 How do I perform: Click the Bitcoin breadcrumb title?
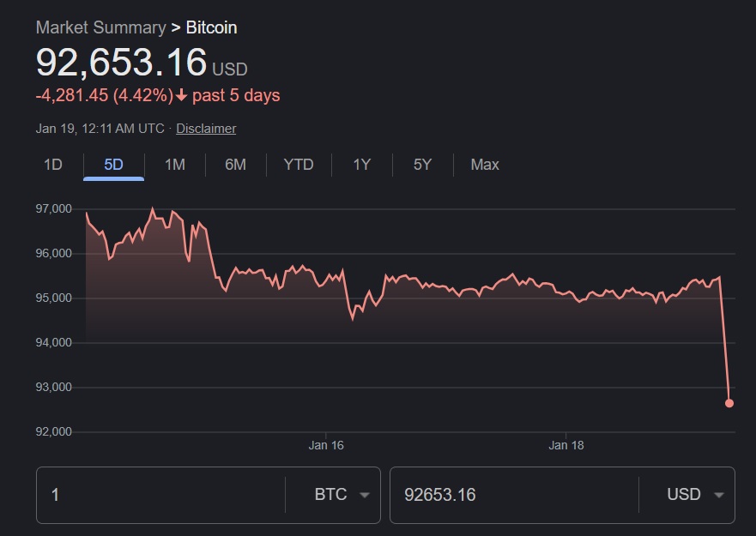click(211, 27)
